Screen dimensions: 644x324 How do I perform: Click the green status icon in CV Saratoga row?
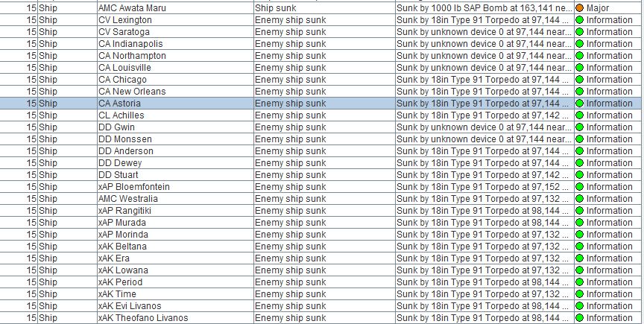tap(579, 31)
